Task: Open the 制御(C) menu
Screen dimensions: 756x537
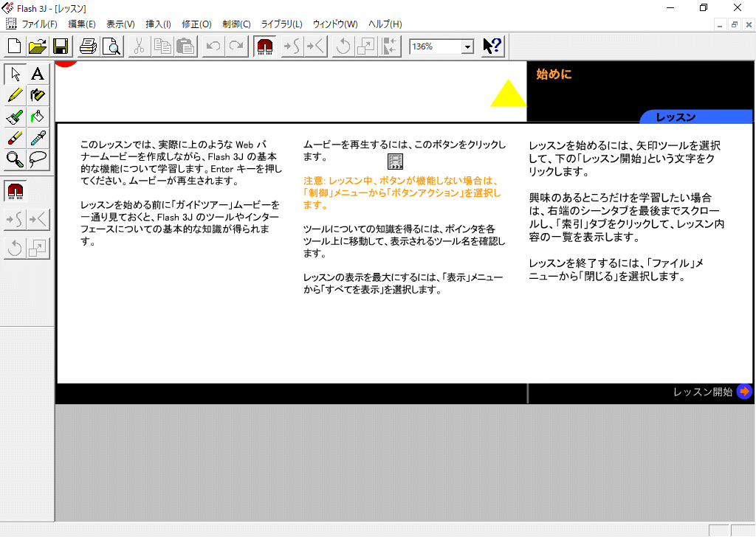Action: coord(236,24)
